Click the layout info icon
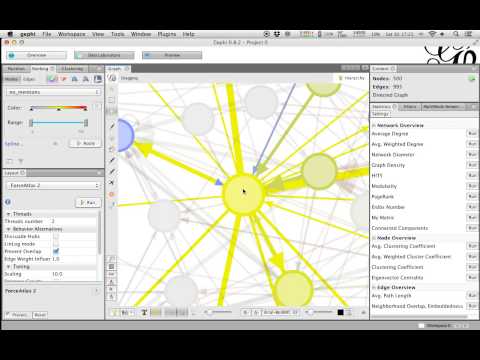The height and width of the screenshot is (360, 480). pyautogui.click(x=8, y=202)
